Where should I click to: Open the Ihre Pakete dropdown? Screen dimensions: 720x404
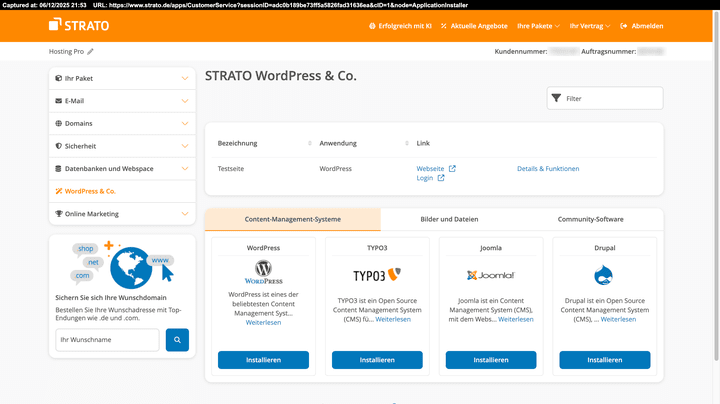(539, 26)
